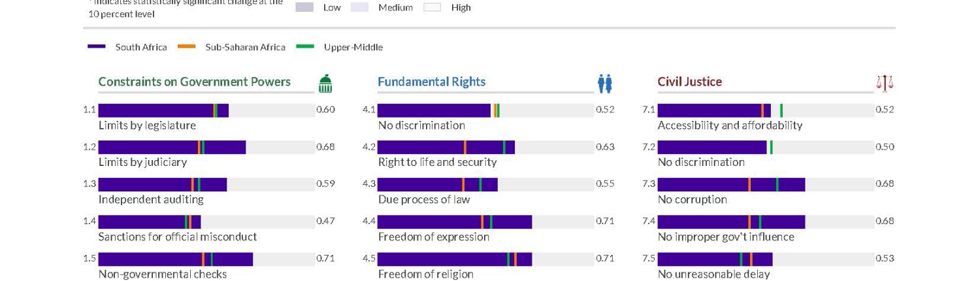Open the Constraints on Government Powers heading

tap(194, 82)
